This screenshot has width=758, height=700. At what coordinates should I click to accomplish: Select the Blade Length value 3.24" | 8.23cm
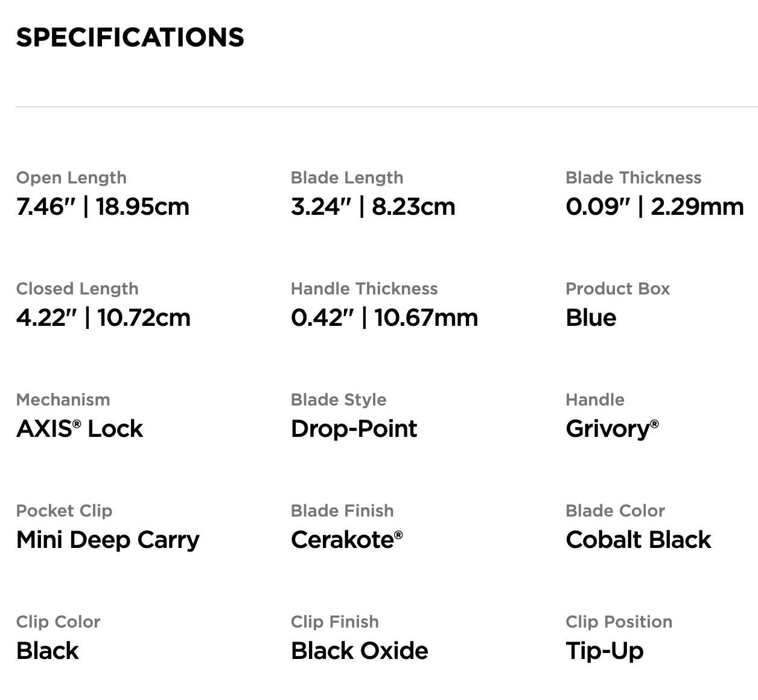click(373, 207)
